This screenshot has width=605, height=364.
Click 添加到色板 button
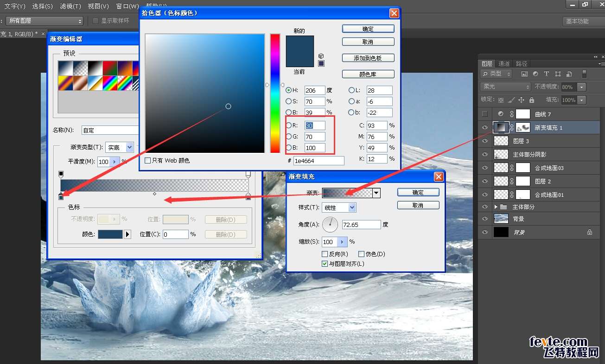(368, 58)
